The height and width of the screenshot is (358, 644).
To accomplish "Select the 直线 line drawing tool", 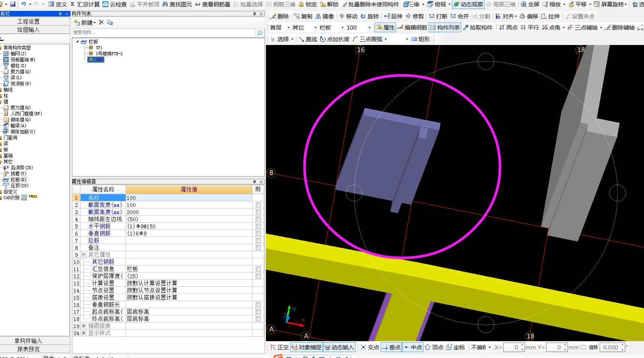I will point(308,39).
